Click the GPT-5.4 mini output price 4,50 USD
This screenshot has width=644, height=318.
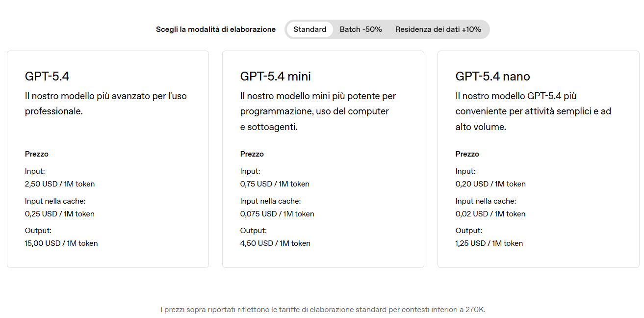point(275,243)
